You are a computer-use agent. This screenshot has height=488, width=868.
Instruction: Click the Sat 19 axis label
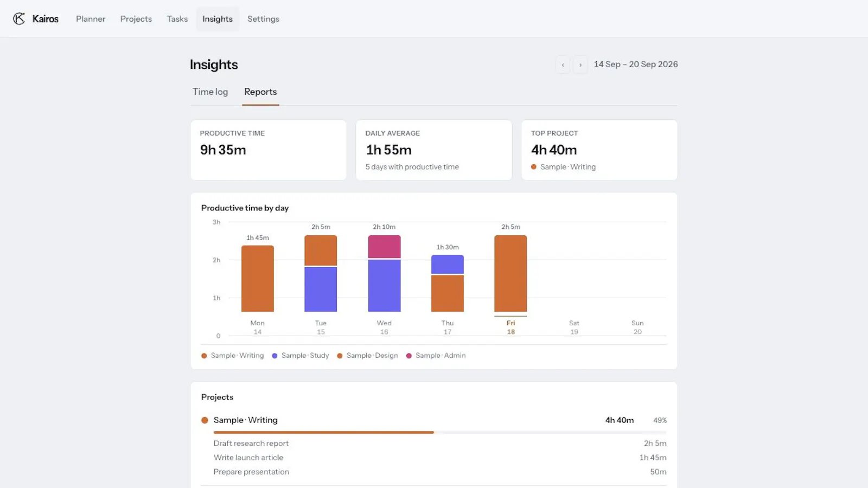click(x=574, y=327)
